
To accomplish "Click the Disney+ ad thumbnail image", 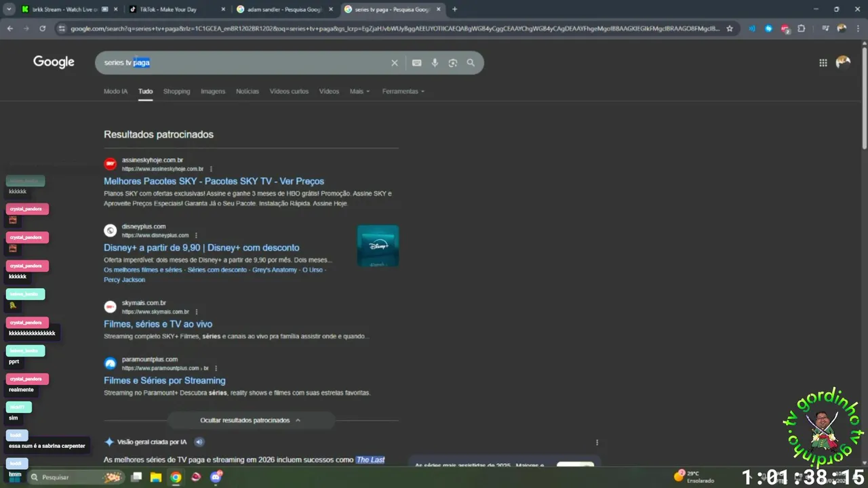I will (378, 246).
